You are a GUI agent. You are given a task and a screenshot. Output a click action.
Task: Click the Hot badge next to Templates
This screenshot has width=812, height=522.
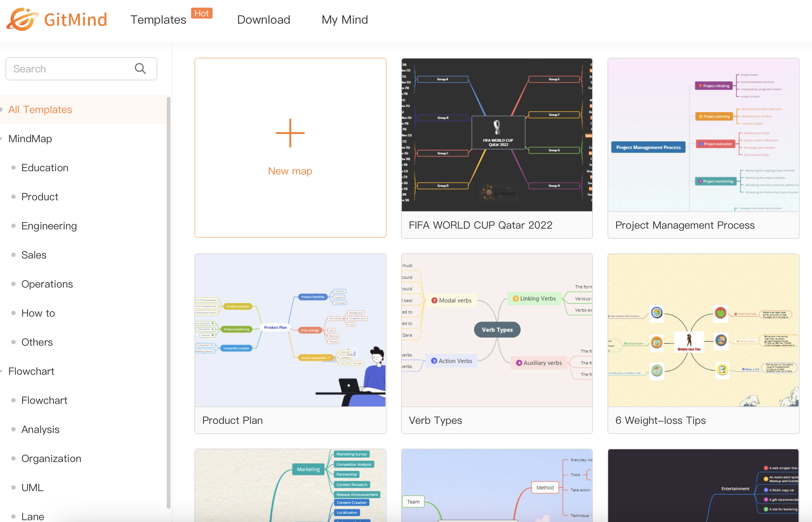point(202,13)
